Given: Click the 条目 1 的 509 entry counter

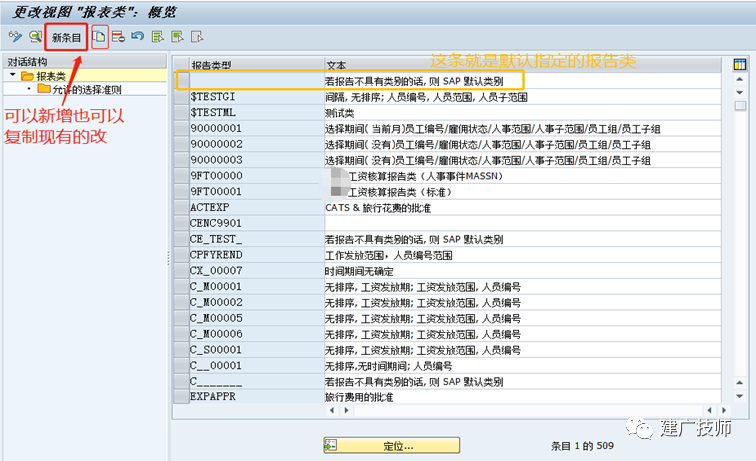Looking at the screenshot, I should pyautogui.click(x=582, y=446).
